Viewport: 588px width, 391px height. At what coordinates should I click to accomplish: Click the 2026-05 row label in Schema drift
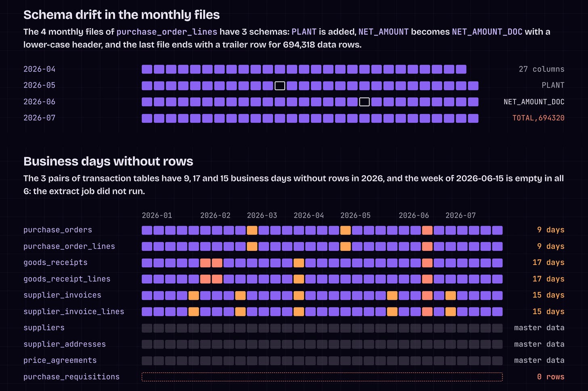tap(40, 85)
